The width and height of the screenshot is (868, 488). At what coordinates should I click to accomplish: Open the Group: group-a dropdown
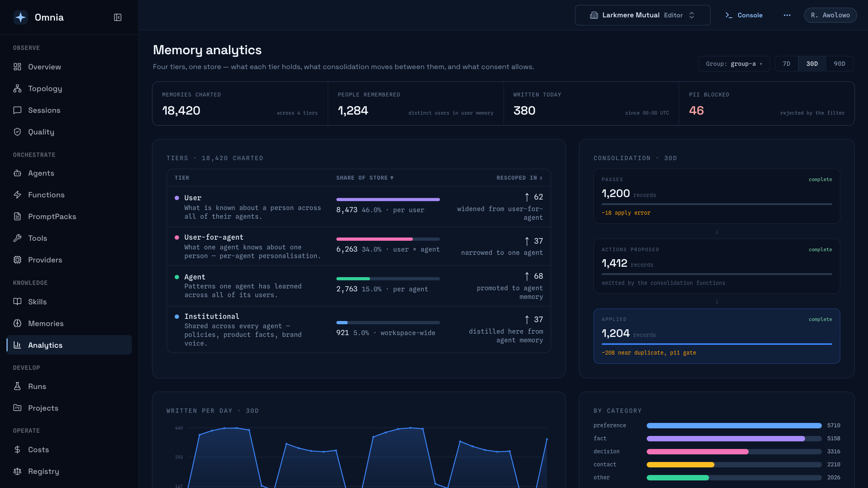734,64
